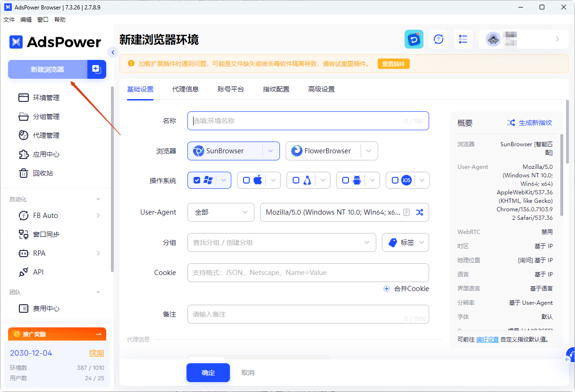
Task: Open the 分组 search dropdown
Action: 282,242
